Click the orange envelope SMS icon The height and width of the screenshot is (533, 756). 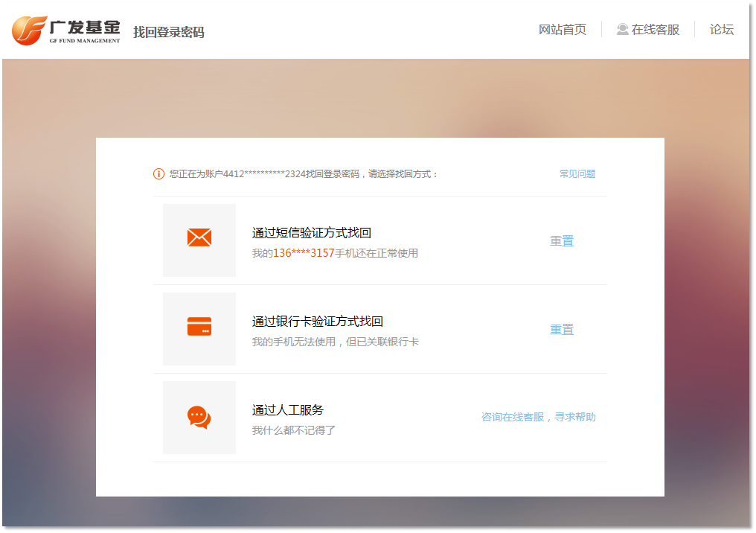199,238
